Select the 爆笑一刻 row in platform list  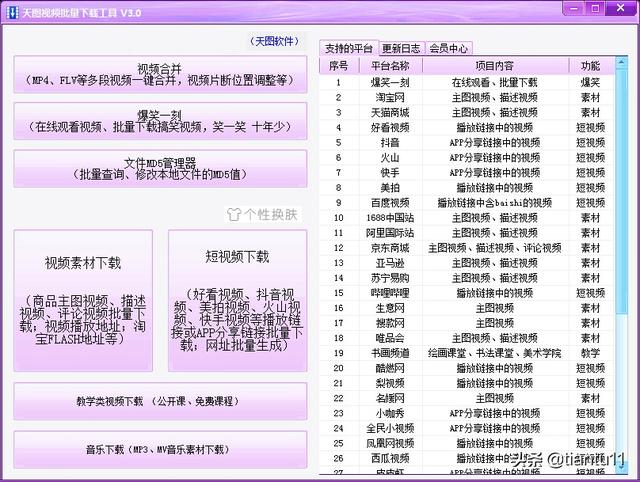tap(467, 82)
